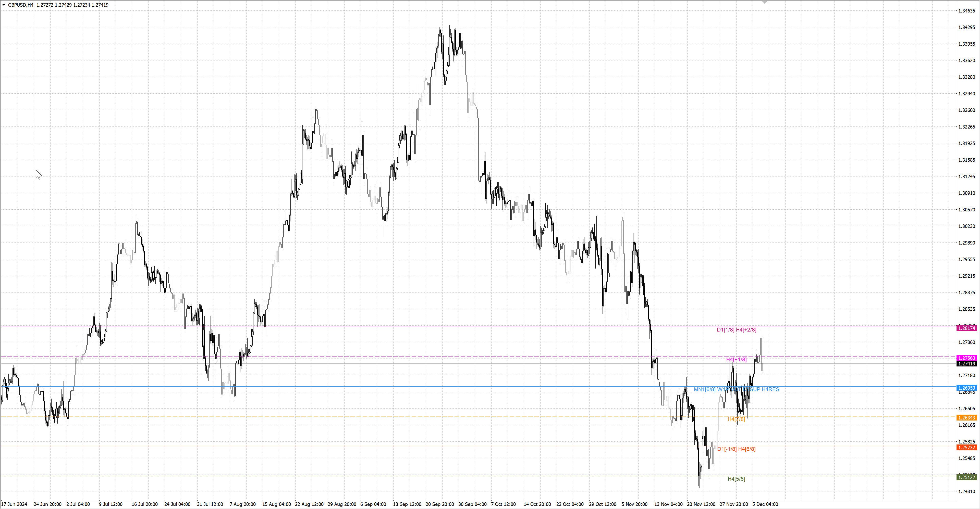This screenshot has width=980, height=509.
Task: Click the 1.34295 value on price scale
Action: [966, 27]
